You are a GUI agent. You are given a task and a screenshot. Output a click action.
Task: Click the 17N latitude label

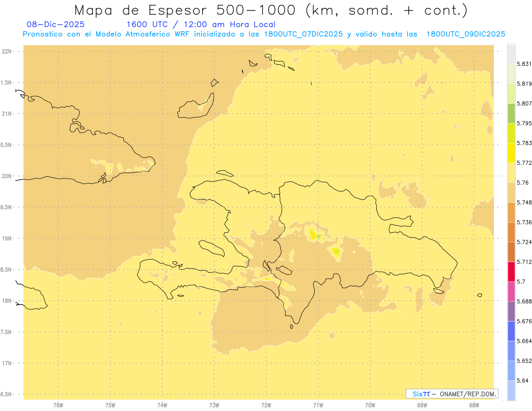pos(7,363)
